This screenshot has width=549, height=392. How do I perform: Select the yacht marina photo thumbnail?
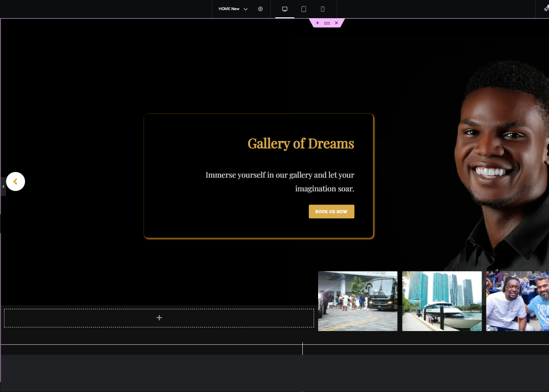coord(442,301)
